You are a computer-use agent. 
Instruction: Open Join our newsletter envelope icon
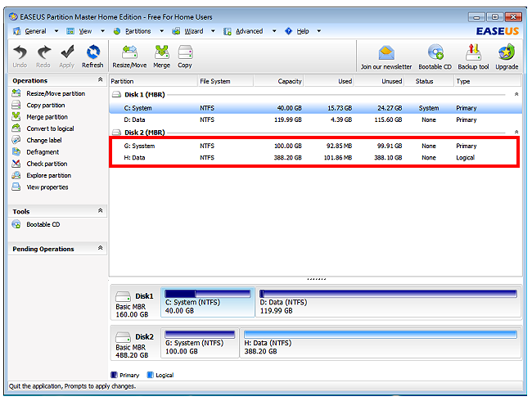point(386,53)
